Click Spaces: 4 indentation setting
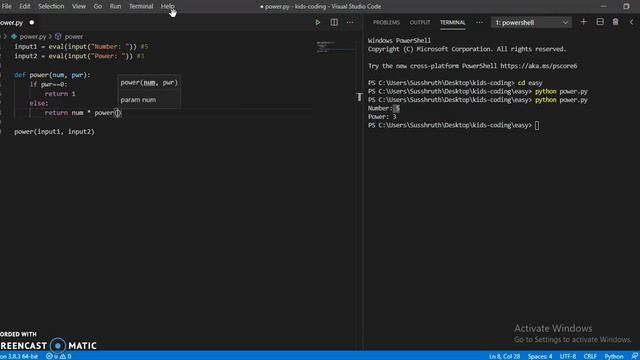 (x=540, y=356)
